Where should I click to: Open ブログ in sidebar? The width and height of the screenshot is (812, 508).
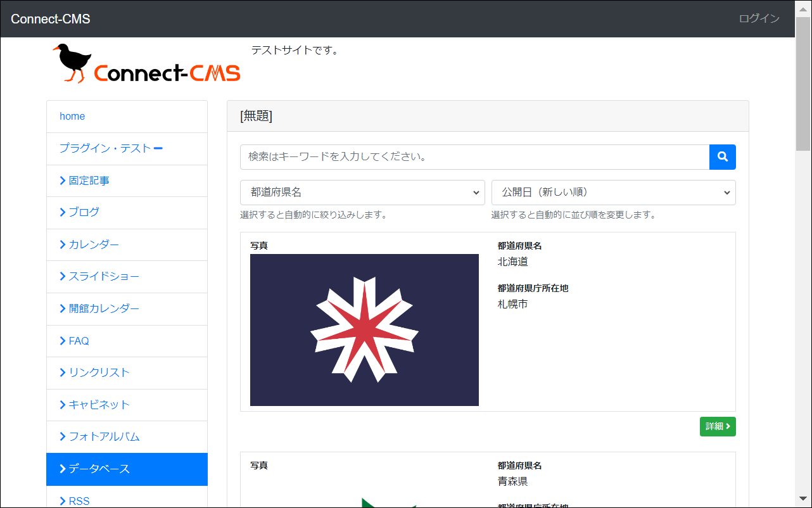point(127,213)
